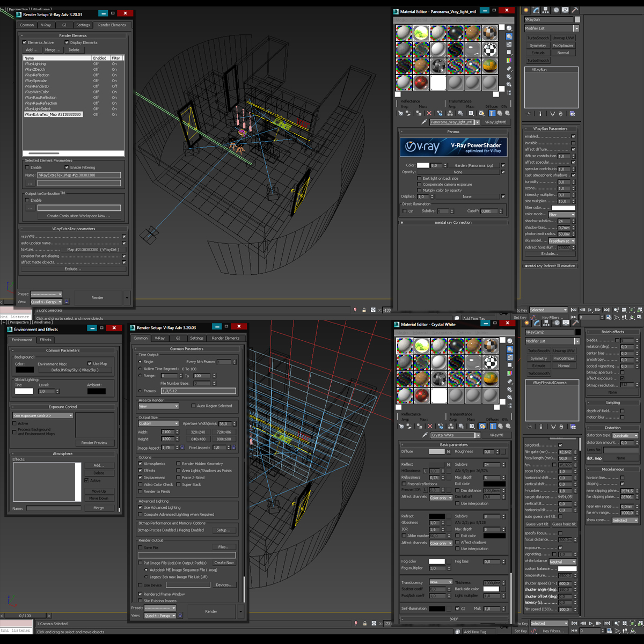The image size is (644, 644).
Task: Collapse the VRaySun Parameters rollout
Action: [x=550, y=129]
